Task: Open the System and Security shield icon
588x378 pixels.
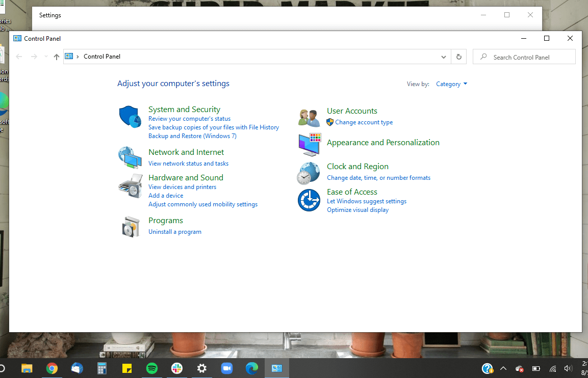Action: point(130,117)
